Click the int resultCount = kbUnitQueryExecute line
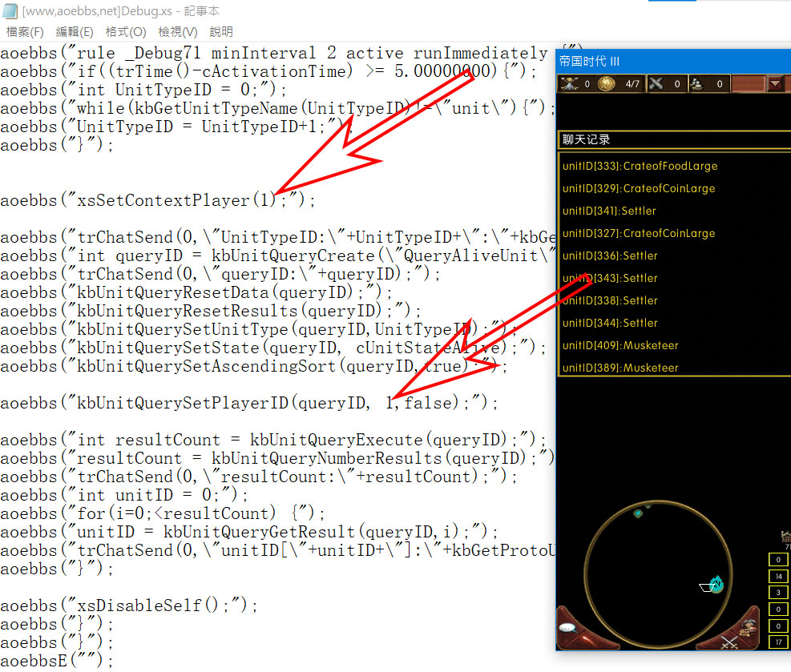The width and height of the screenshot is (791, 672). (x=273, y=440)
